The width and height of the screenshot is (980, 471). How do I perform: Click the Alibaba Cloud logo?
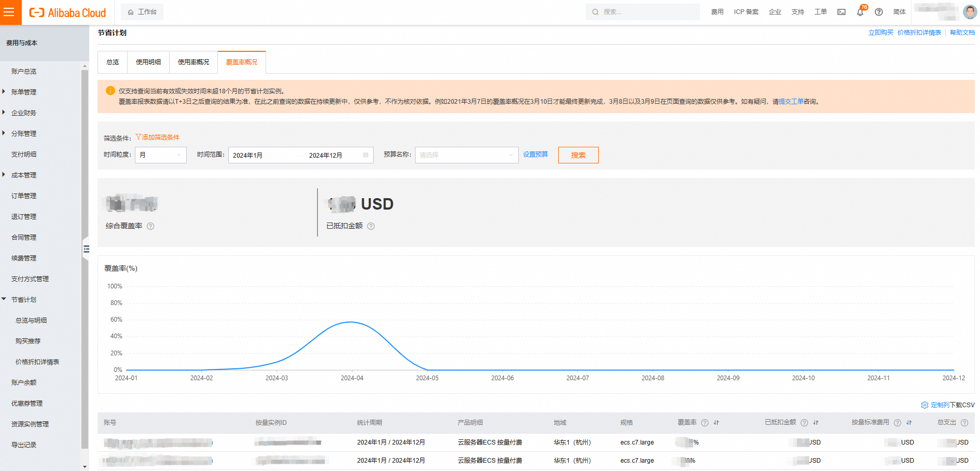tap(67, 12)
